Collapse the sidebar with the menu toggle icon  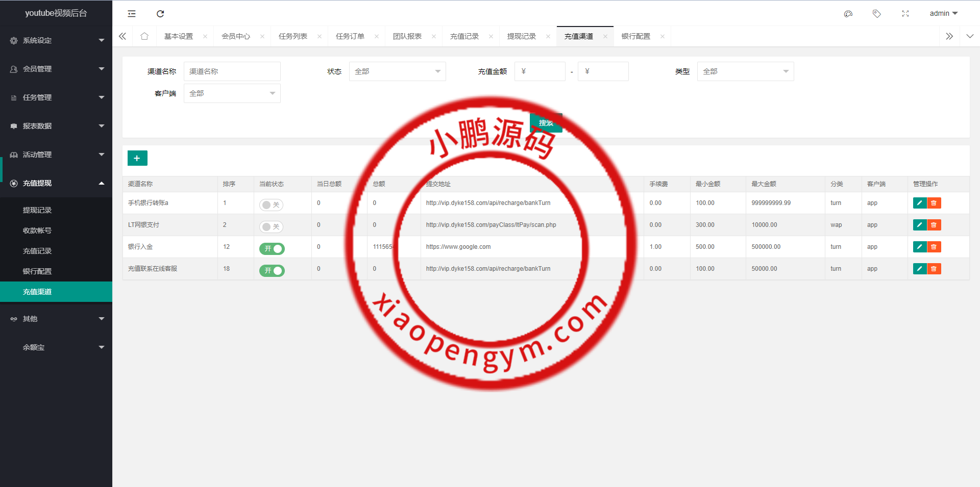132,14
